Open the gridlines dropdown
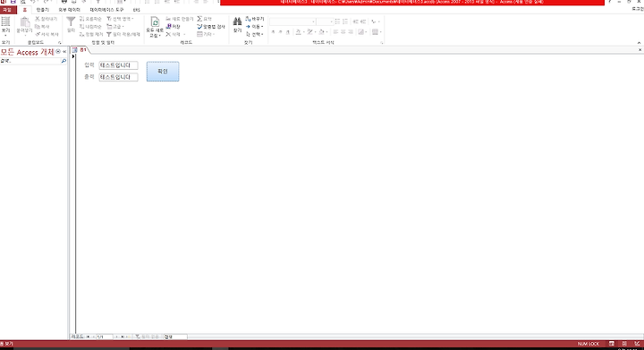 tap(376, 32)
